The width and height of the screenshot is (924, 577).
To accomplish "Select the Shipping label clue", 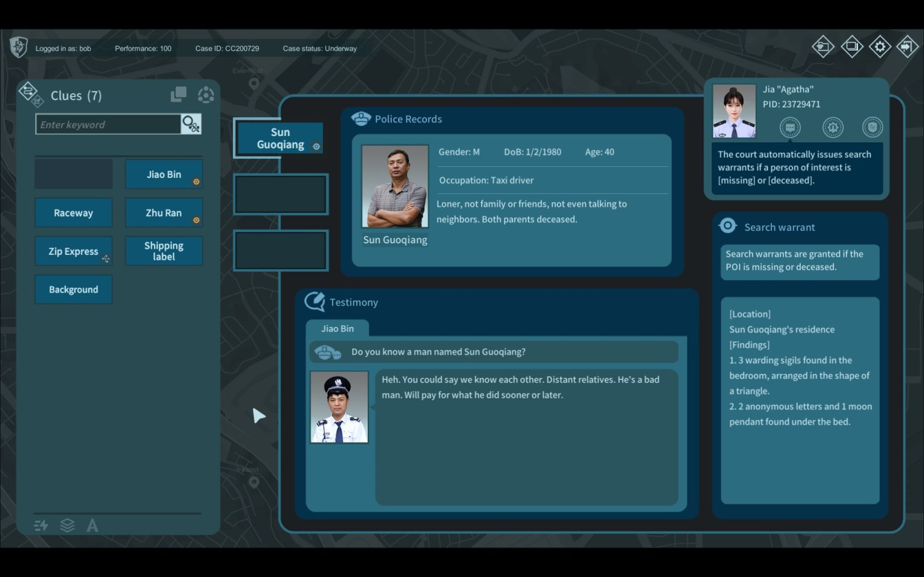I will (164, 251).
